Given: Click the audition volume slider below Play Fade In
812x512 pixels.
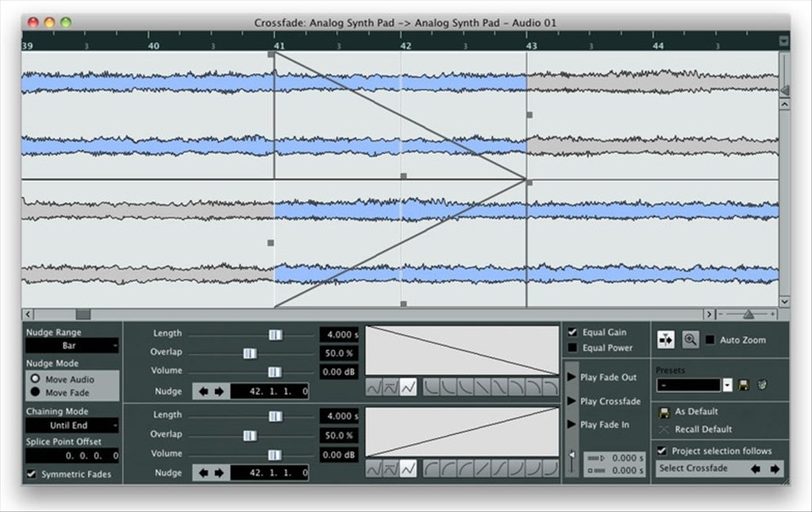Looking at the screenshot, I should tap(571, 455).
